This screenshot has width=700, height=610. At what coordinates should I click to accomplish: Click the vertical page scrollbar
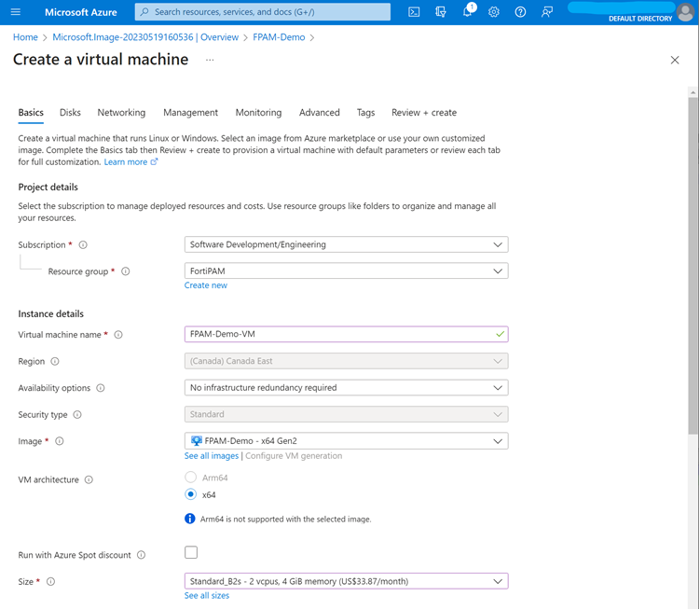(693, 266)
